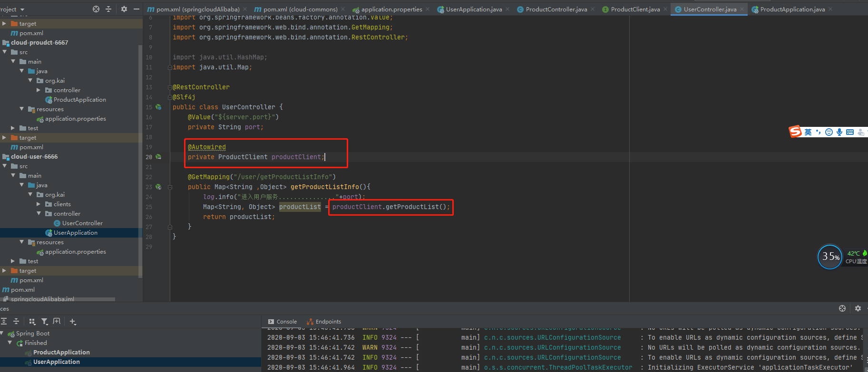The height and width of the screenshot is (372, 868).
Task: Click the Sogou input method S logo
Action: click(x=795, y=132)
